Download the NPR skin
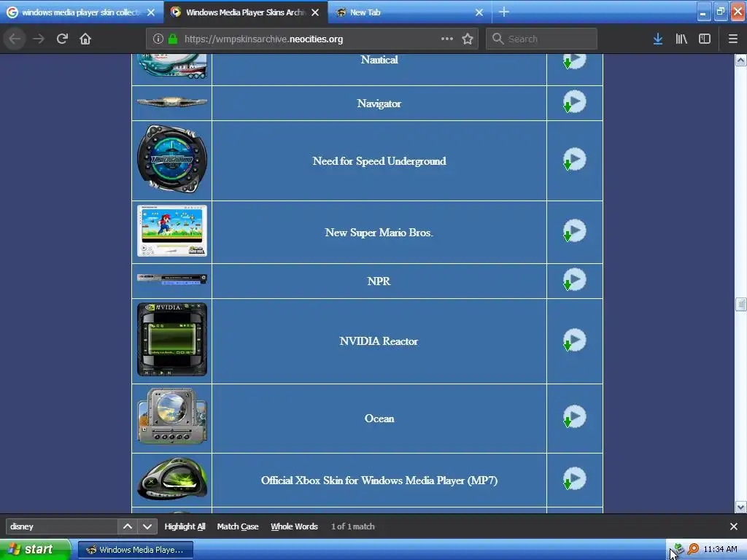The image size is (747, 560). click(575, 279)
